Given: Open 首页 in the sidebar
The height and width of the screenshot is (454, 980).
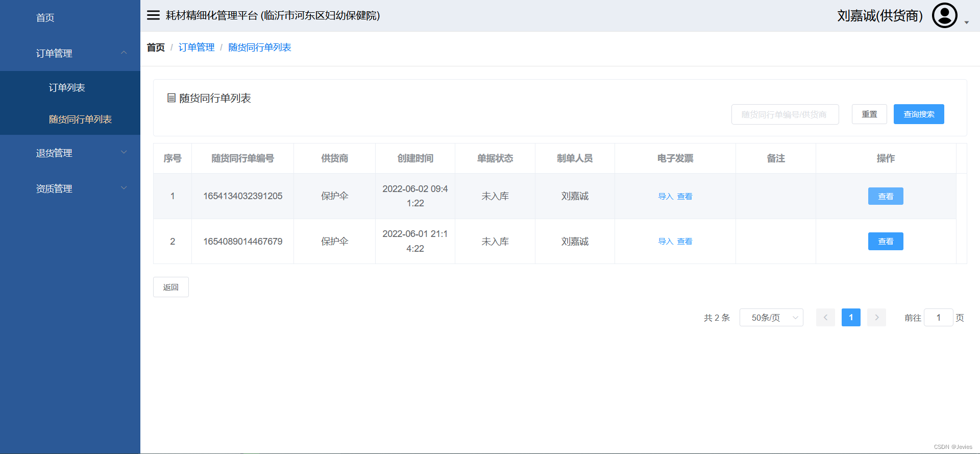Looking at the screenshot, I should tap(70, 18).
